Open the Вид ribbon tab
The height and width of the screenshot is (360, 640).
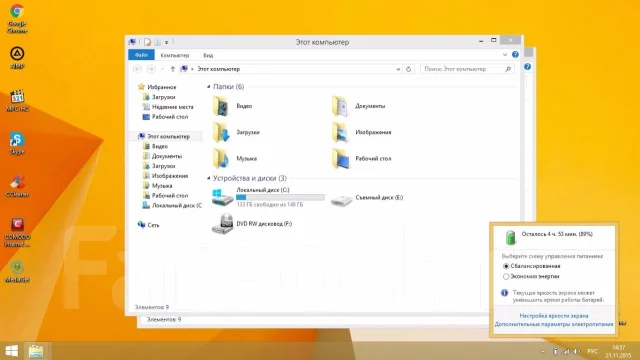208,55
